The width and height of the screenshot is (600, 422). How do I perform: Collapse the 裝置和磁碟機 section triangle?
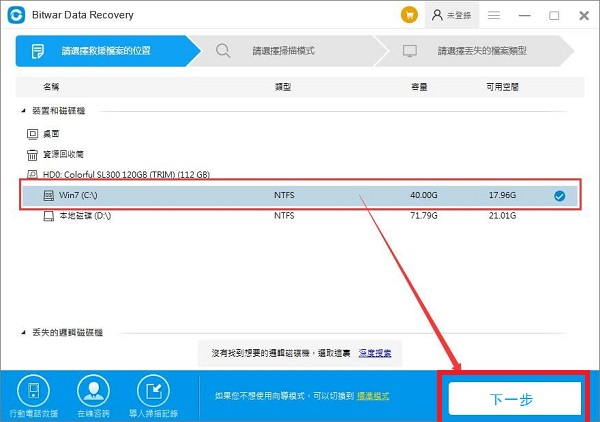click(23, 111)
